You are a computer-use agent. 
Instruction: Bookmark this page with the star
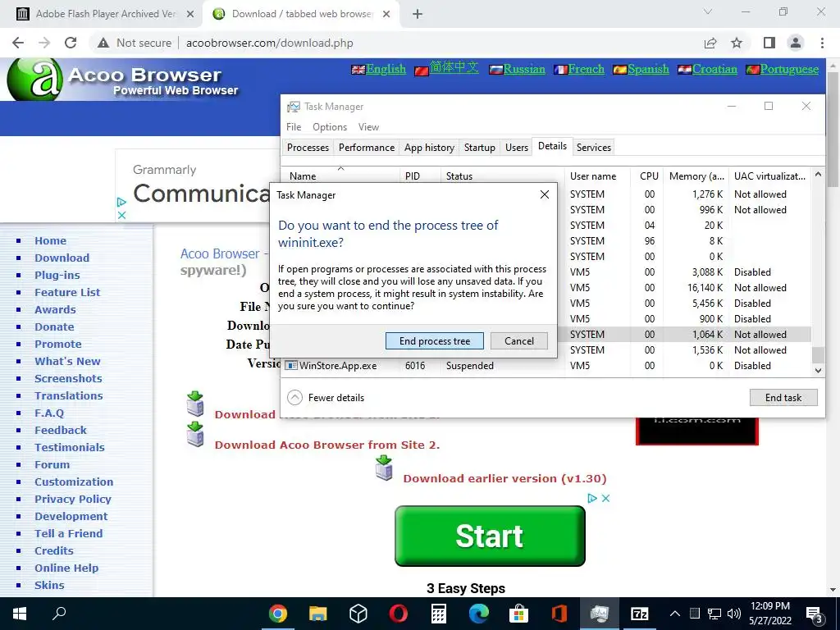pyautogui.click(x=737, y=43)
